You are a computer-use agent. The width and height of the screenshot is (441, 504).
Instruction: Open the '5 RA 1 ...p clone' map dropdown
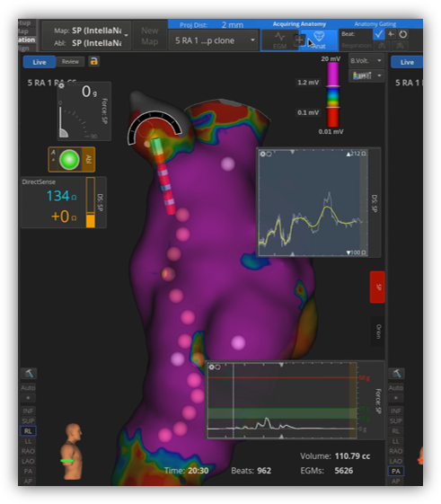[x=214, y=40]
